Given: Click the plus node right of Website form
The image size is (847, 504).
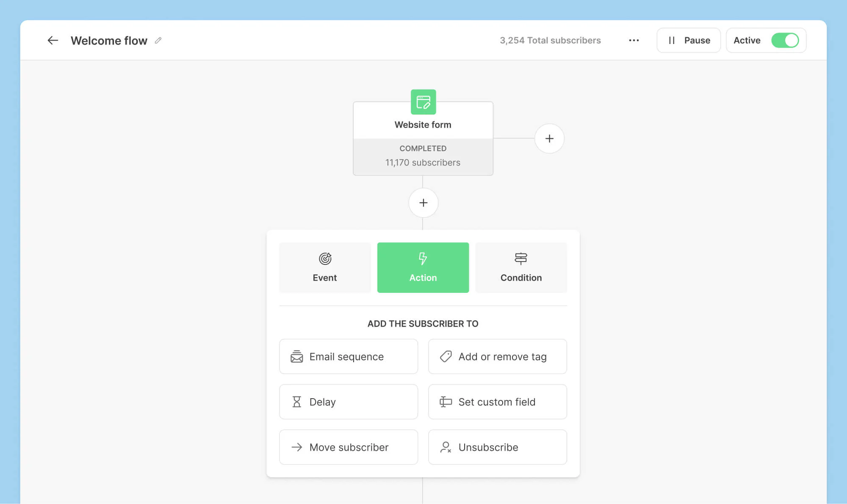Looking at the screenshot, I should pos(549,138).
